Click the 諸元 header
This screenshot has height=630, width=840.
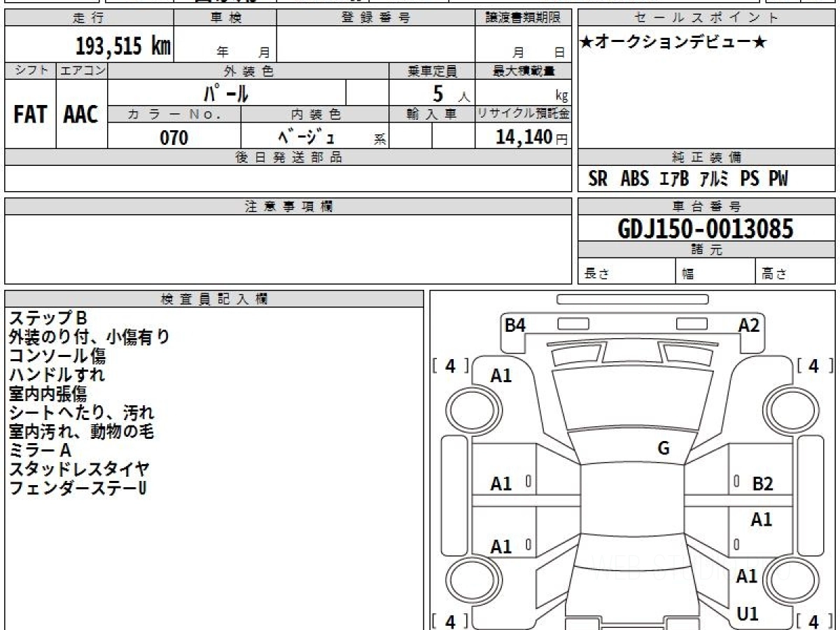[x=706, y=250]
